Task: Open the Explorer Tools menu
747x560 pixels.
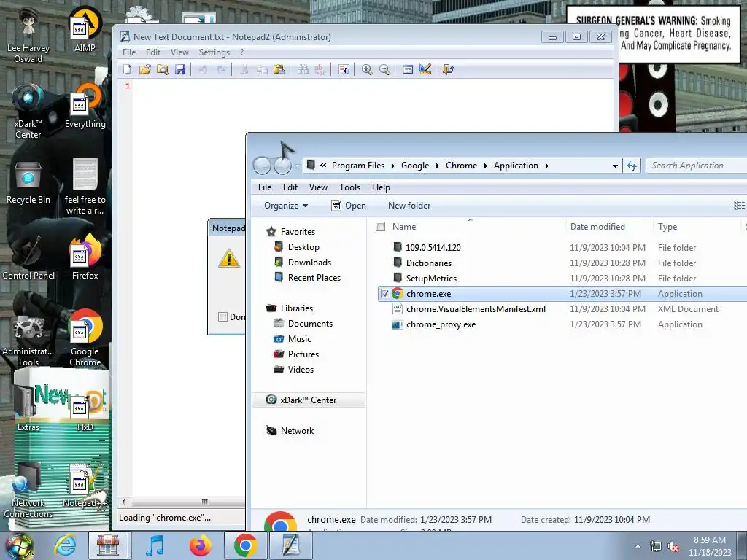Action: [349, 187]
